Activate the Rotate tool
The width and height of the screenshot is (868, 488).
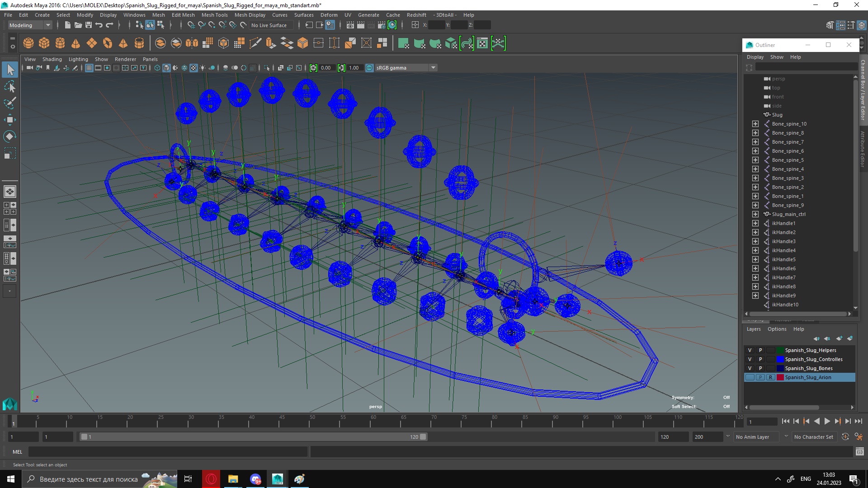pyautogui.click(x=10, y=136)
